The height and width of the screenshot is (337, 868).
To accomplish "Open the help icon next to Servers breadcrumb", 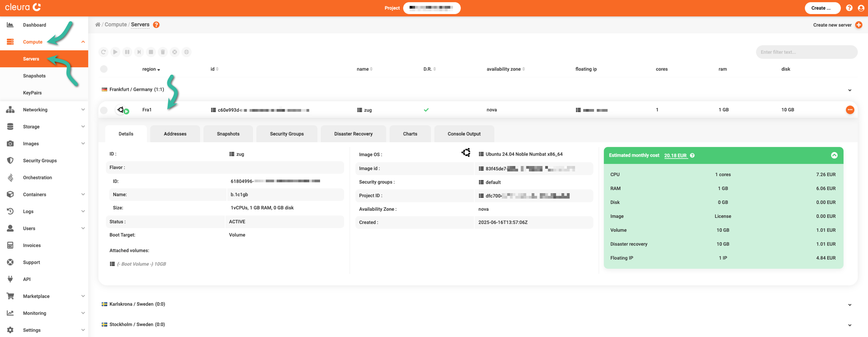I will 156,25.
